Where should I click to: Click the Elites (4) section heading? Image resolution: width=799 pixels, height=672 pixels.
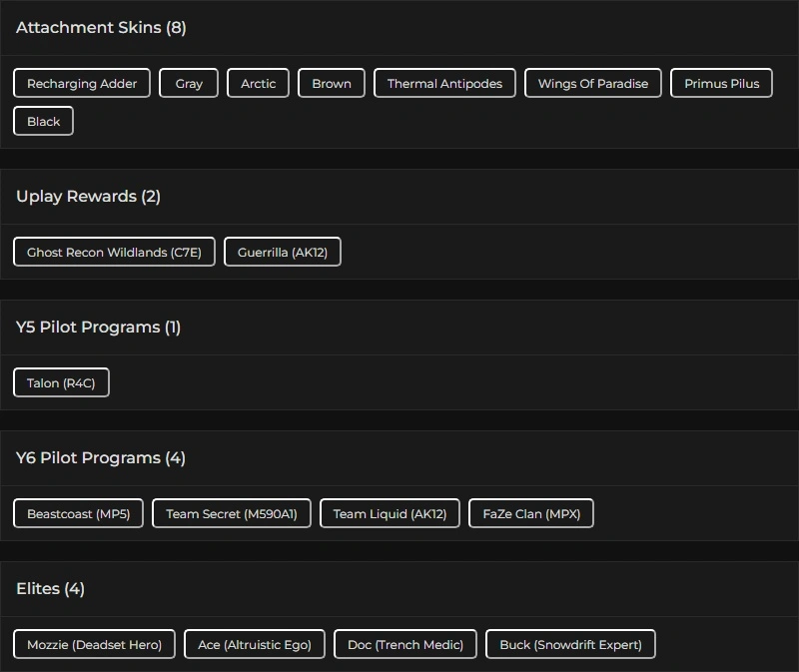coord(51,589)
